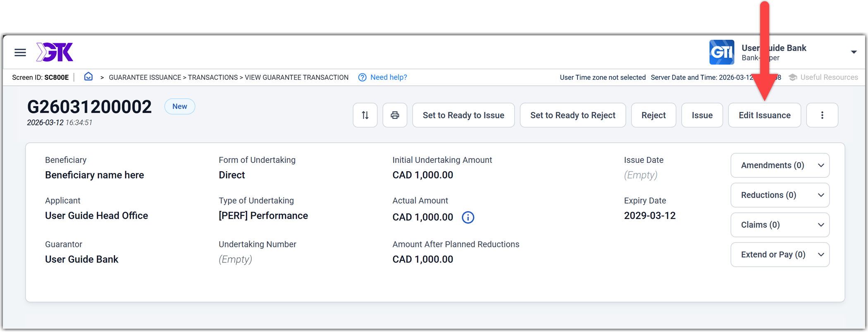Click VIEW GUARANTEE TRANSACTION breadcrumb
Viewport: 868px width, 332px height.
[x=296, y=77]
